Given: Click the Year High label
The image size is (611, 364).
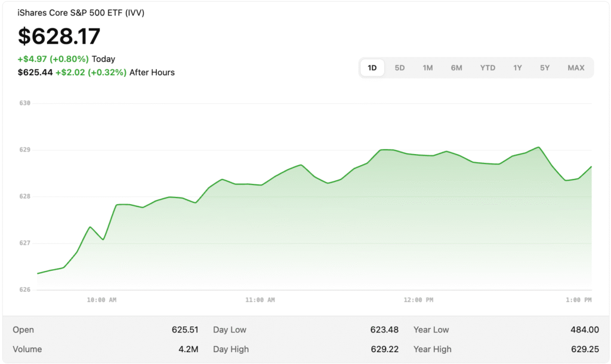Looking at the screenshot, I should coord(433,349).
